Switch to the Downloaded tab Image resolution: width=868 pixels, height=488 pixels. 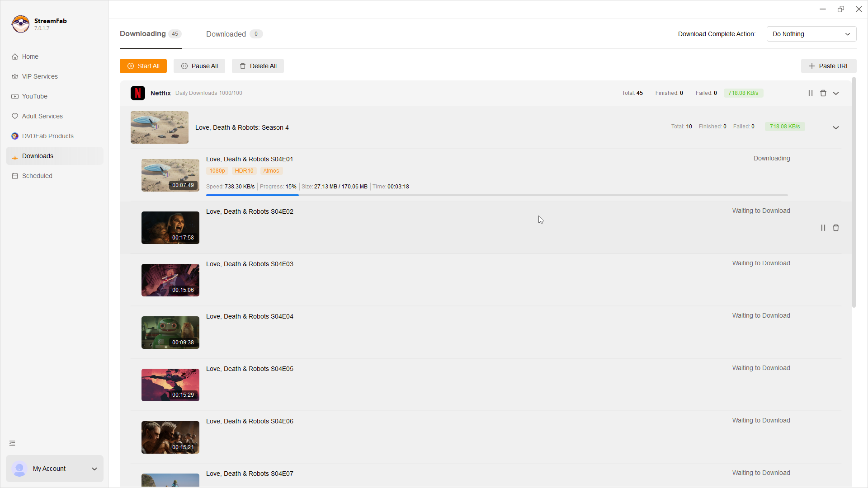[x=234, y=34]
